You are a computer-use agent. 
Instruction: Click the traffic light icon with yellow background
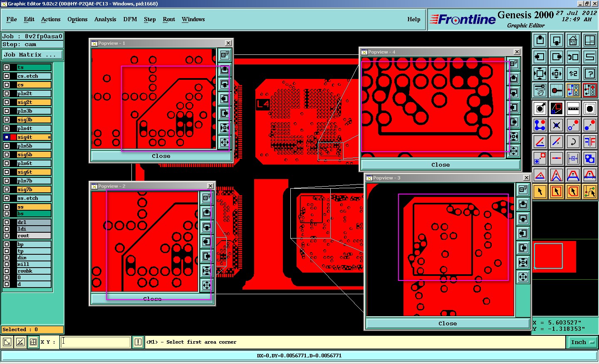[573, 90]
